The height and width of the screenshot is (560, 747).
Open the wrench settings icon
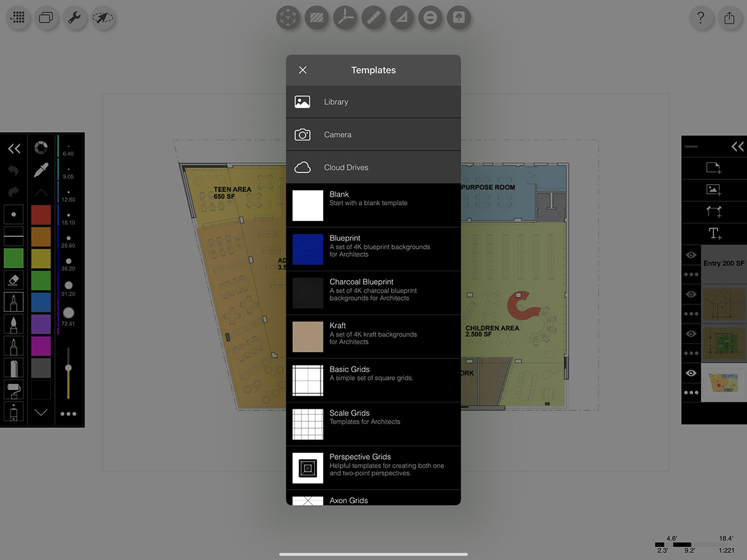pyautogui.click(x=74, y=17)
